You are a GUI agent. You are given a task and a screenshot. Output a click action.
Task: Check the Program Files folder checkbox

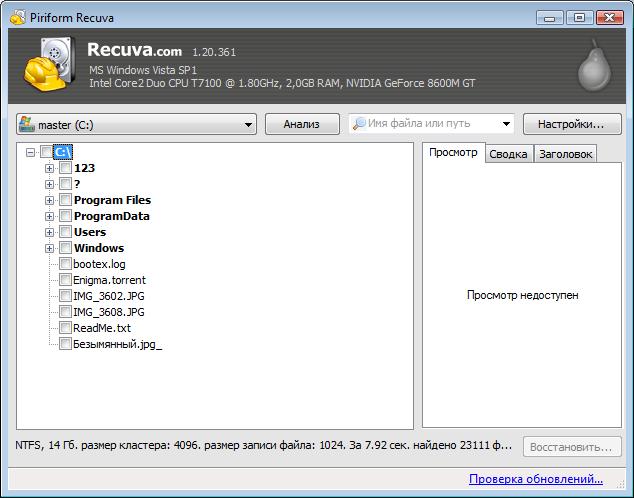(65, 200)
